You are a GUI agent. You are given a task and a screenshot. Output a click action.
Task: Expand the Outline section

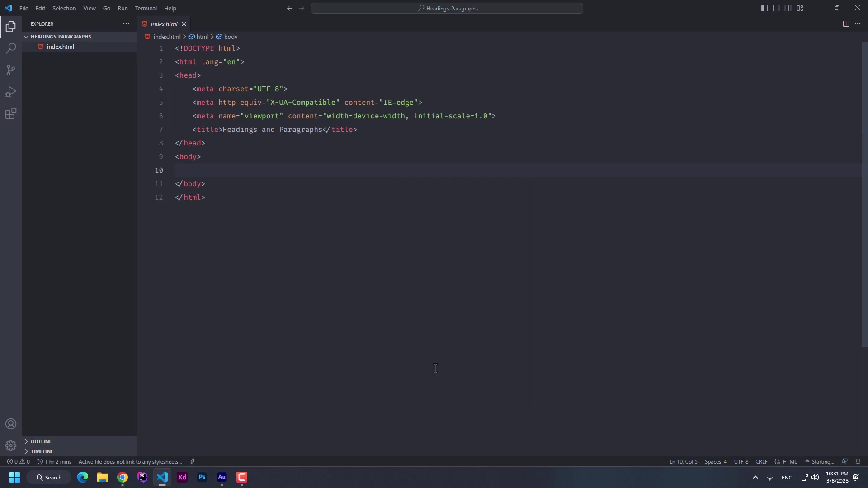41,441
